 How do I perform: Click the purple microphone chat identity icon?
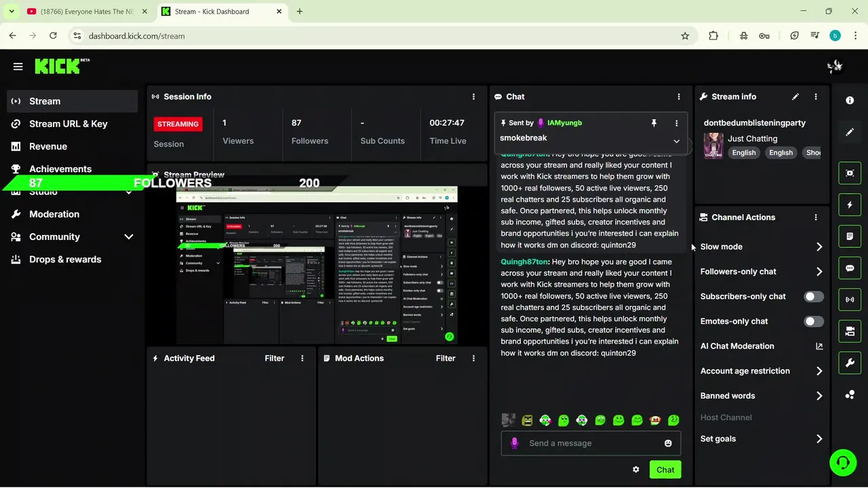click(x=515, y=443)
